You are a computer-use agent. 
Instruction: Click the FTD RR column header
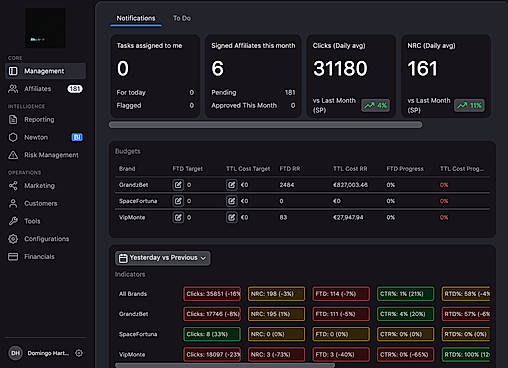point(290,169)
